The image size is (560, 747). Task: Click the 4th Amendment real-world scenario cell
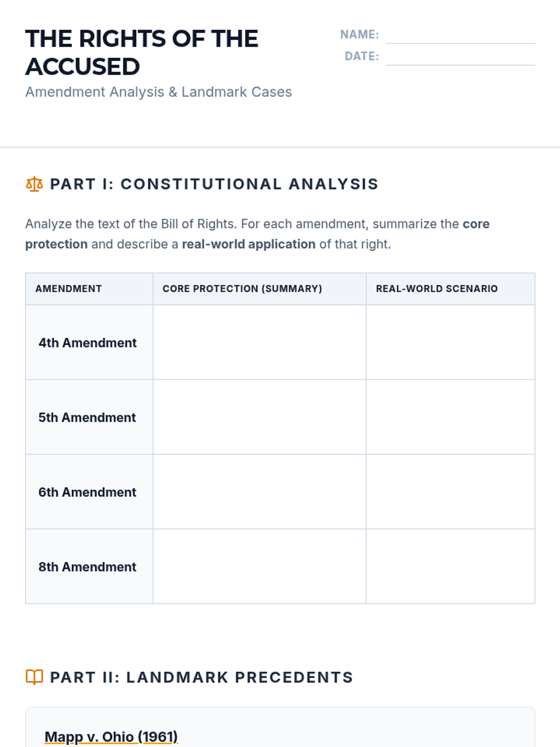pos(450,342)
